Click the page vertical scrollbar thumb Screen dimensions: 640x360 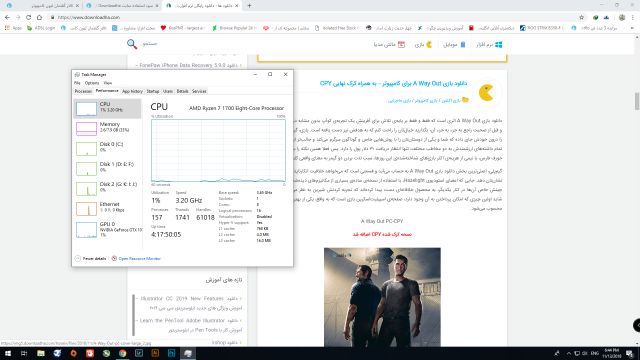[636, 101]
